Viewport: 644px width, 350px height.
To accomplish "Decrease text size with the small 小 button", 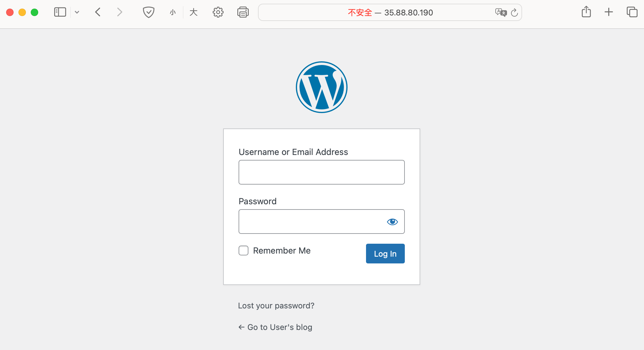I will click(173, 12).
